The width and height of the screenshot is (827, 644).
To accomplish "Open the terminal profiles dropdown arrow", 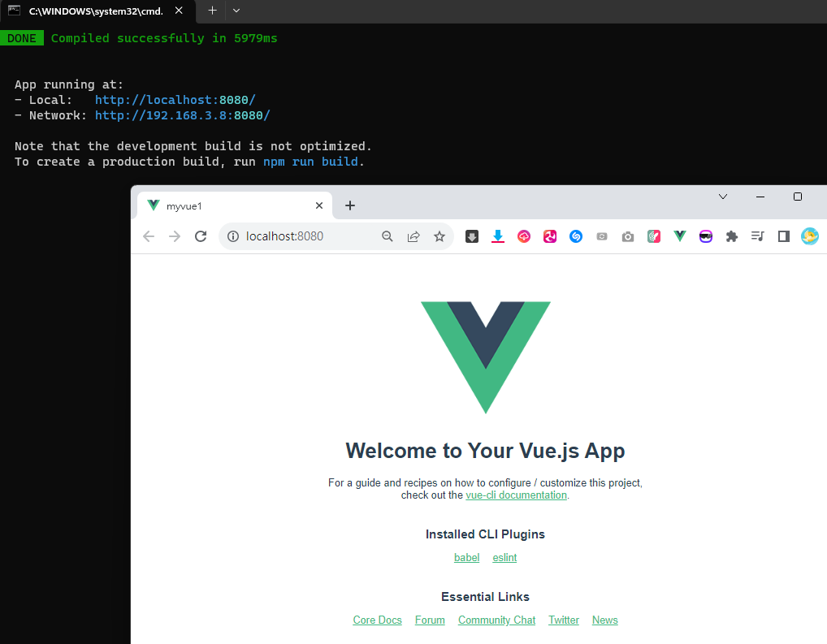I will tap(236, 11).
